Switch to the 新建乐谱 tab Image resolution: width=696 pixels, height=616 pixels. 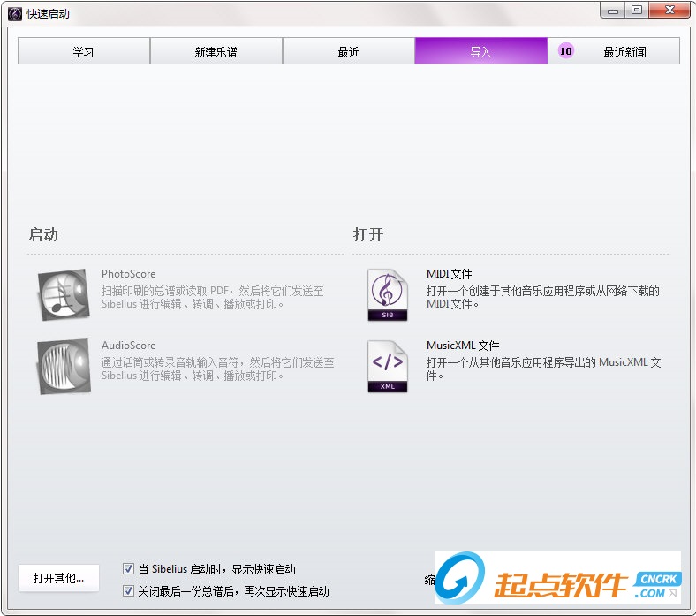click(x=216, y=51)
